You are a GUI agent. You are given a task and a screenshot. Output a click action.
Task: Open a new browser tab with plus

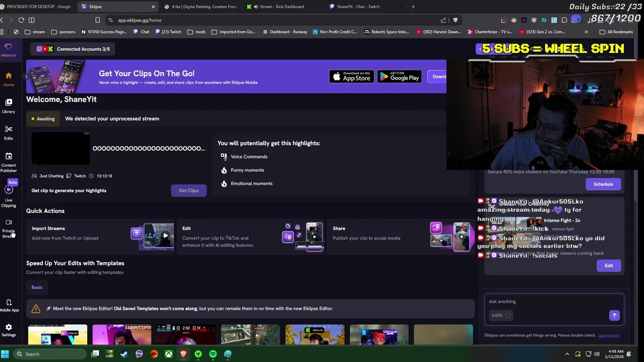point(413,7)
